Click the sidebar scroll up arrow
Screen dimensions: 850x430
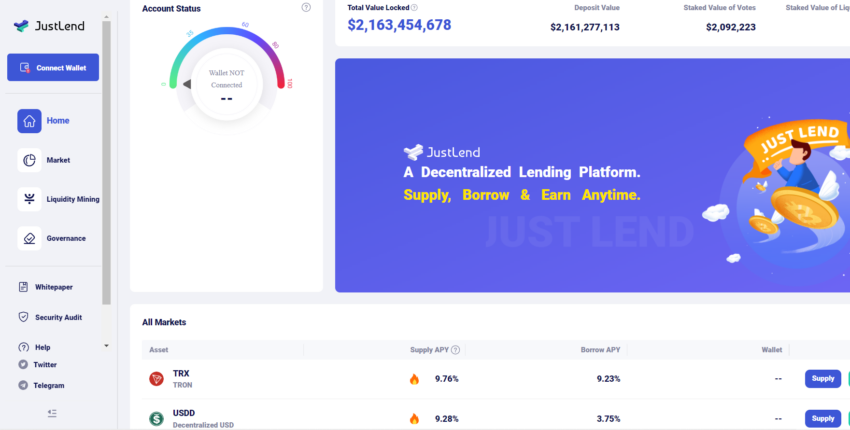tap(106, 17)
